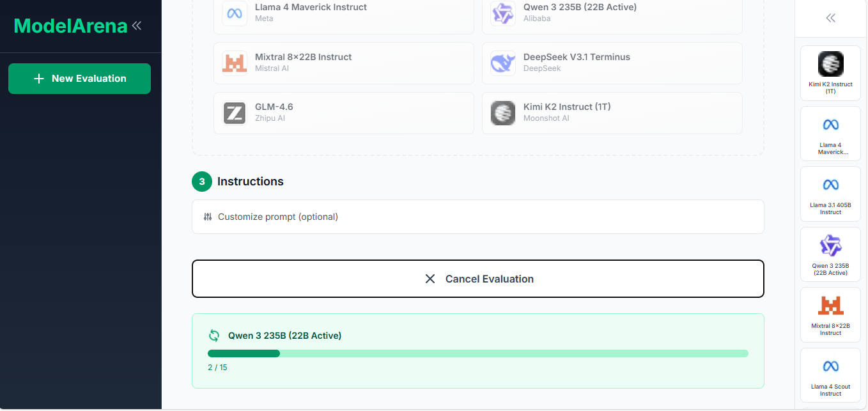Click the Moonshot AI vendor label

(x=546, y=118)
